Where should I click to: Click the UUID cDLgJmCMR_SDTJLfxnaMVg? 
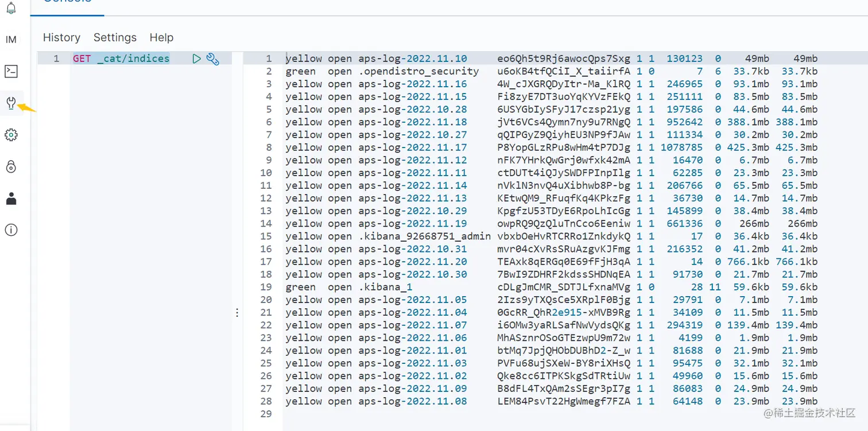pyautogui.click(x=564, y=287)
